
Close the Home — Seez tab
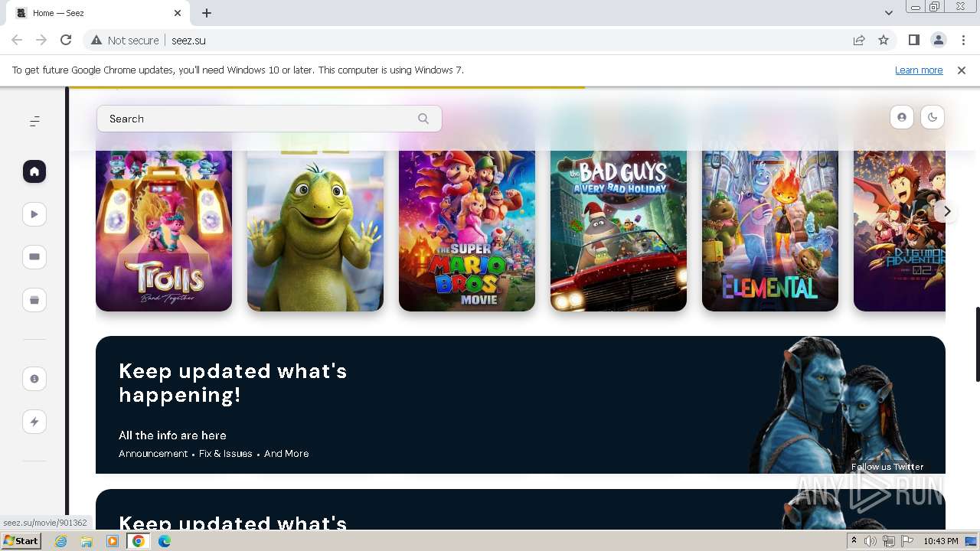click(178, 13)
